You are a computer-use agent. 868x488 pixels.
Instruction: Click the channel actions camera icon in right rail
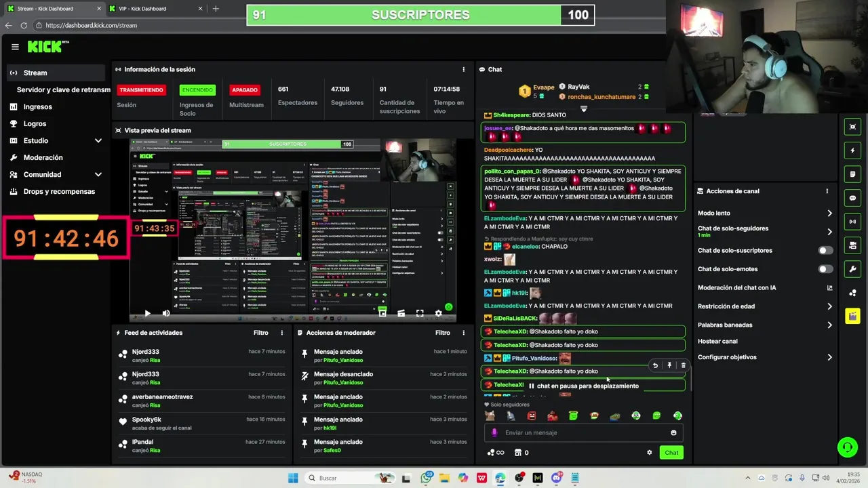[x=852, y=245]
